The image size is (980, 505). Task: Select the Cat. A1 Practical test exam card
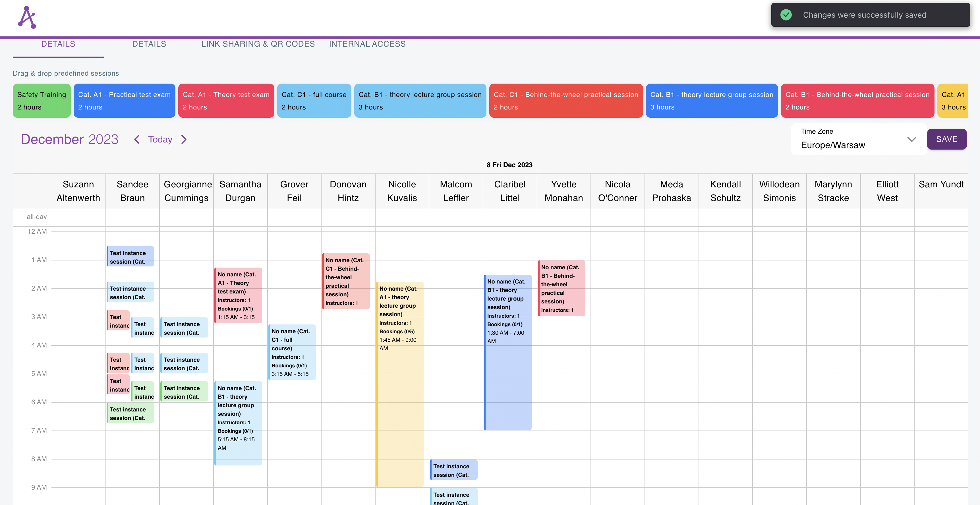[125, 100]
